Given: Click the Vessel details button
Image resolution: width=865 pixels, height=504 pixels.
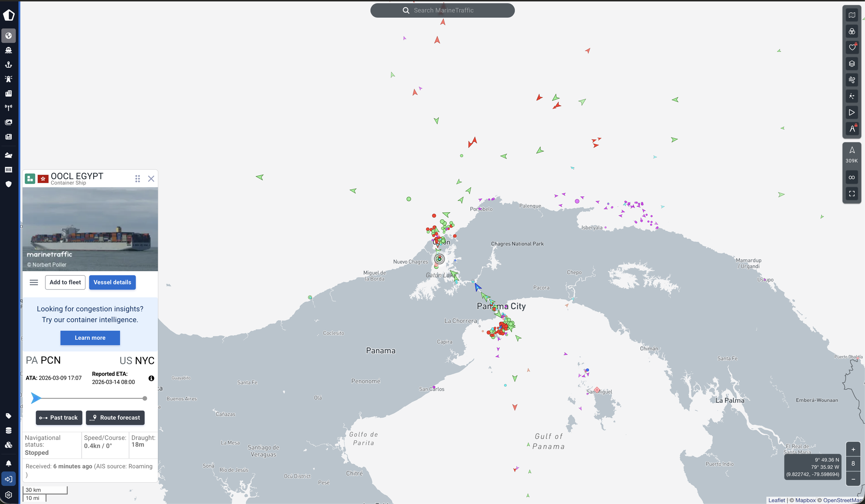Looking at the screenshot, I should pos(112,282).
